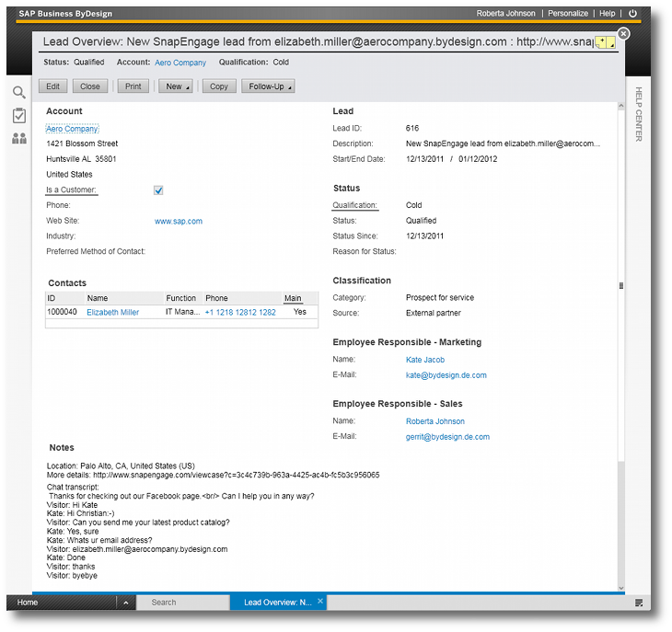Click the 'External partner' source value
The width and height of the screenshot is (672, 632).
(433, 313)
